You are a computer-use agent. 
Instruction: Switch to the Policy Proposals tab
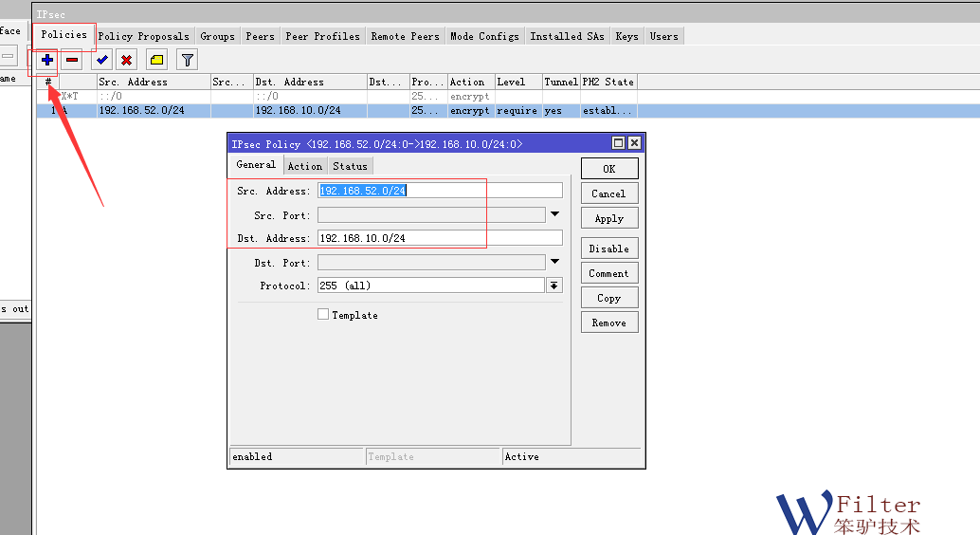[x=143, y=36]
